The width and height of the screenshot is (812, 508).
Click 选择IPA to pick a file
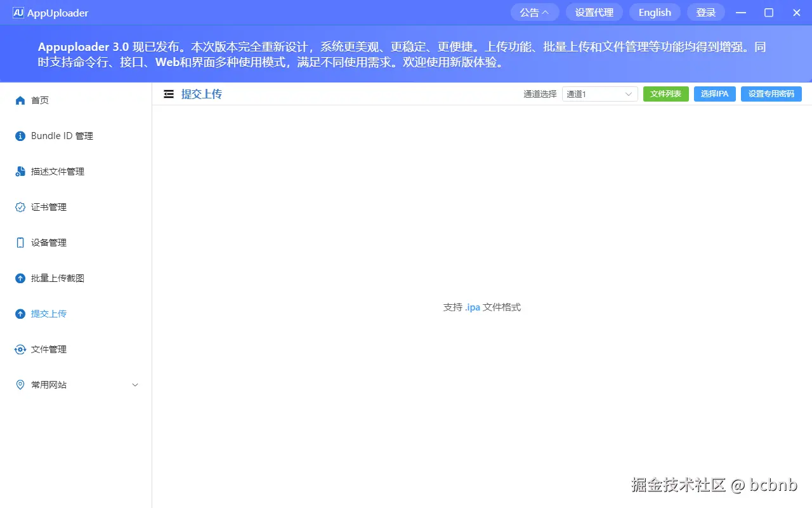click(714, 93)
